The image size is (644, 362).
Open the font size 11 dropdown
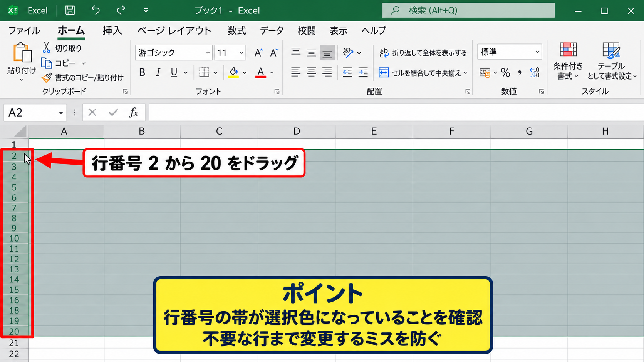coord(241,53)
